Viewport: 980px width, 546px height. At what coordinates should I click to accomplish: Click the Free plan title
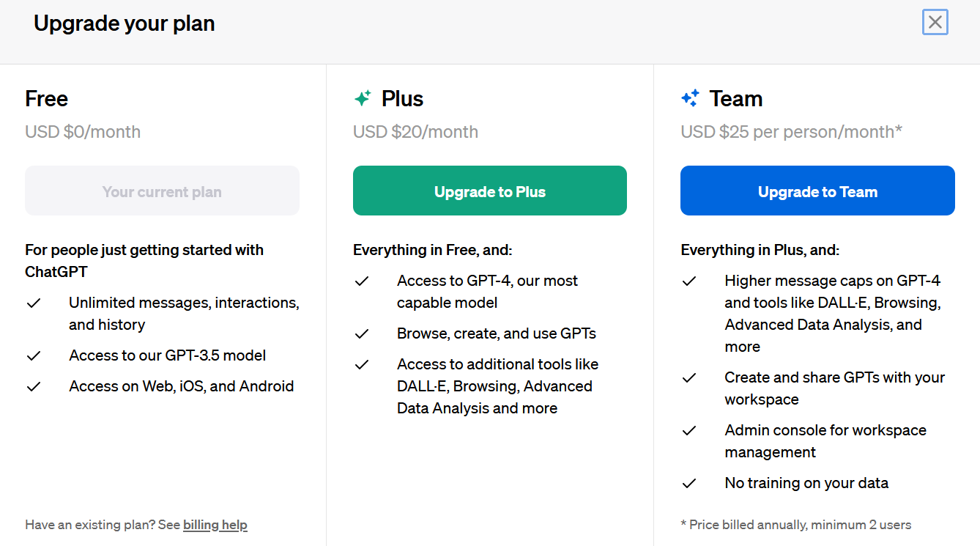coord(46,98)
